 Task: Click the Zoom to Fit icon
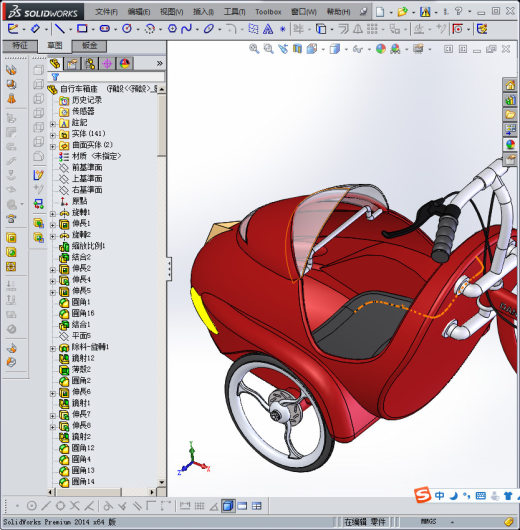(254, 49)
